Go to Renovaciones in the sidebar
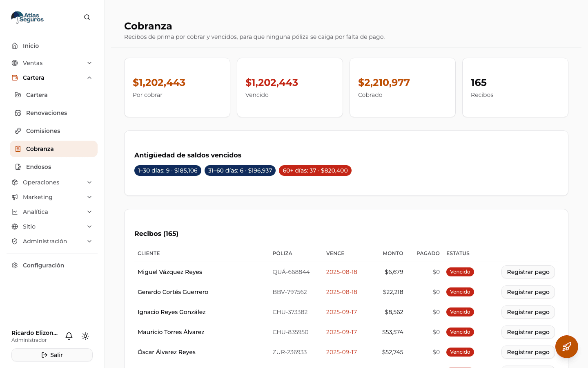The height and width of the screenshot is (368, 588). (53, 113)
